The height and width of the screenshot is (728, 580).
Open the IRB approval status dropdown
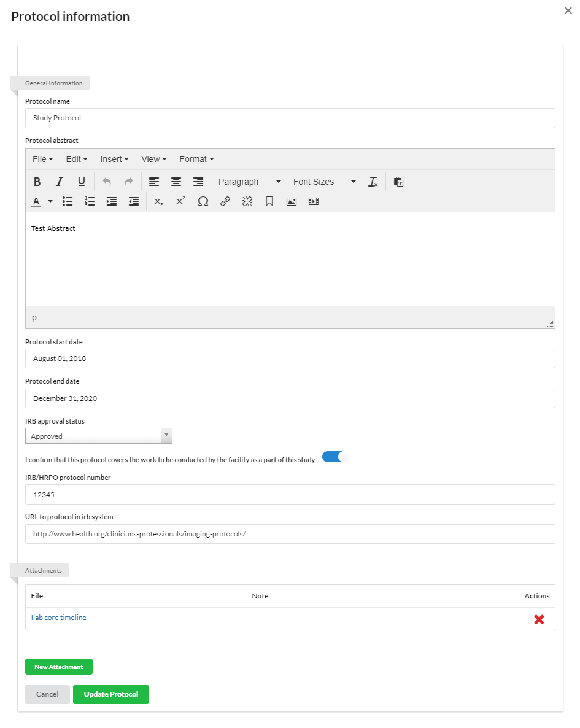point(99,436)
